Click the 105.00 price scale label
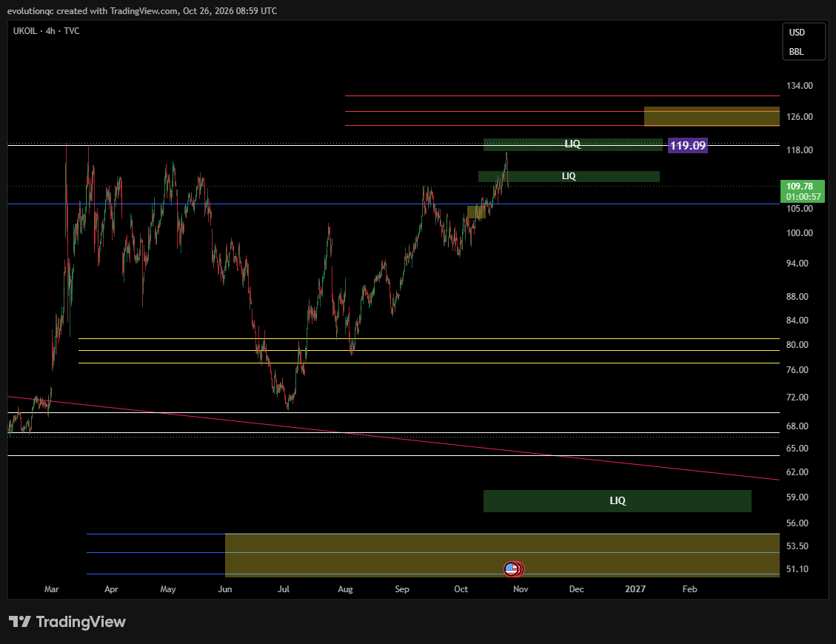Screen dimensions: 836x644 [x=799, y=209]
